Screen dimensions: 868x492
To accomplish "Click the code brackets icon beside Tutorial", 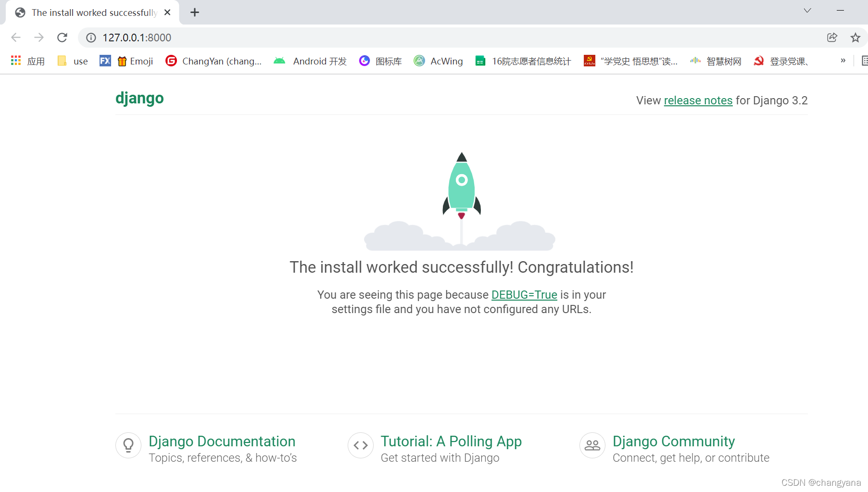I will [x=361, y=445].
